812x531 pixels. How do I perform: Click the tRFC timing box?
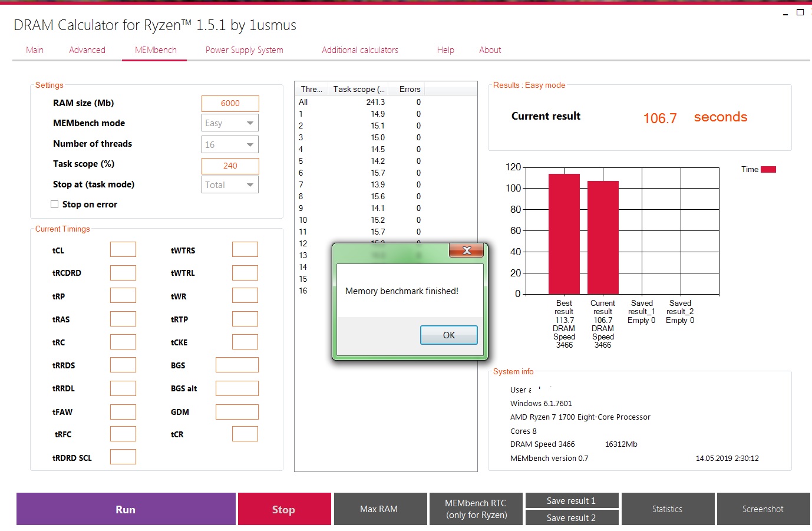coord(123,434)
